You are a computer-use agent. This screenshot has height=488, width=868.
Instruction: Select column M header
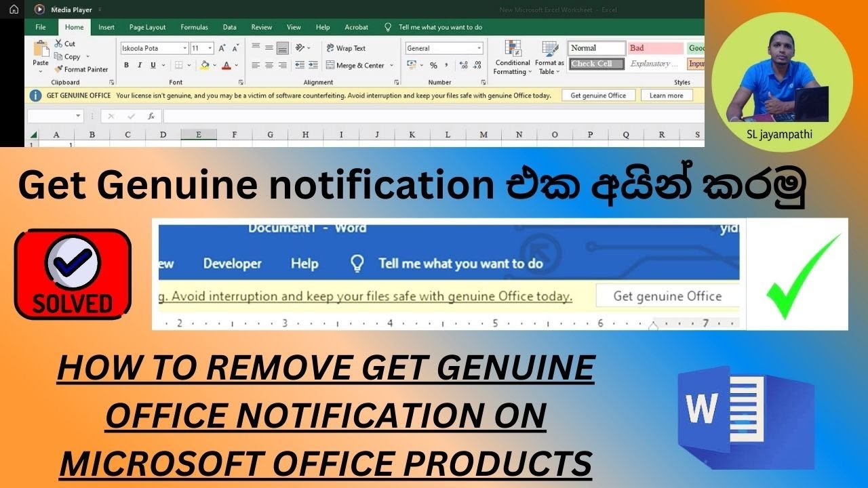click(484, 135)
